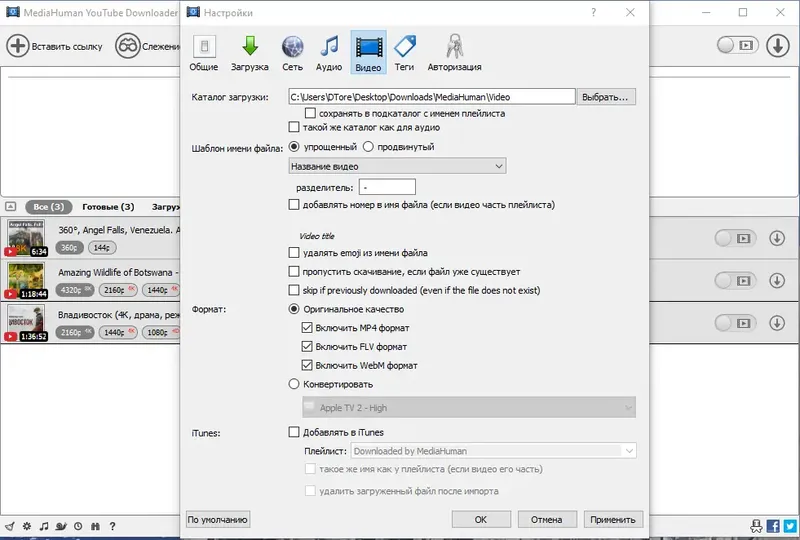Click the Вставить ссылку plus icon

(x=17, y=46)
